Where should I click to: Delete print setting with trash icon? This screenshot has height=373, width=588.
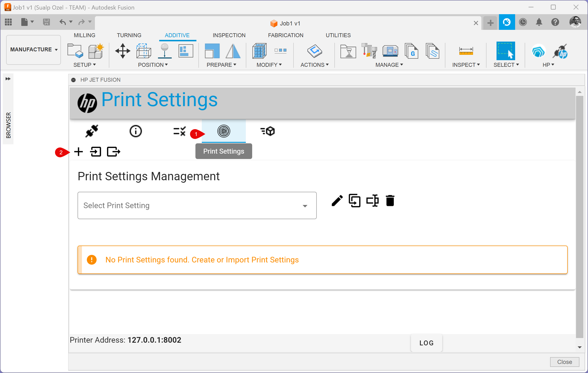point(390,201)
